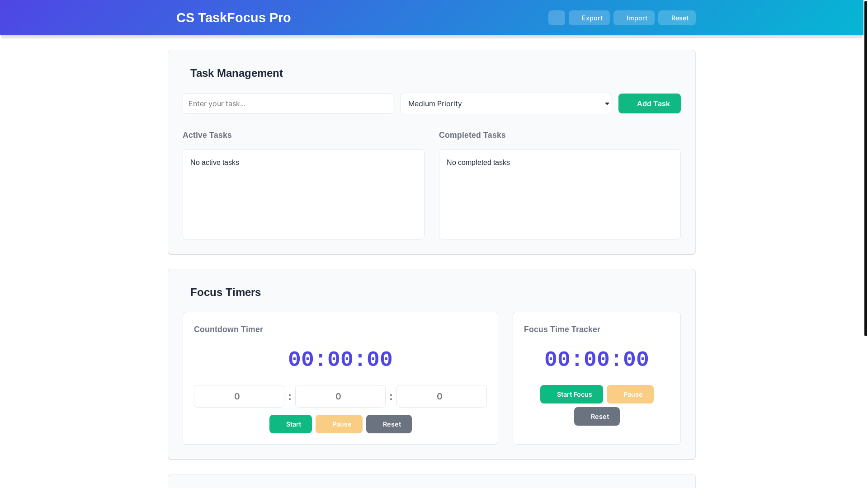Click the Countdown Timer label

pos(228,329)
